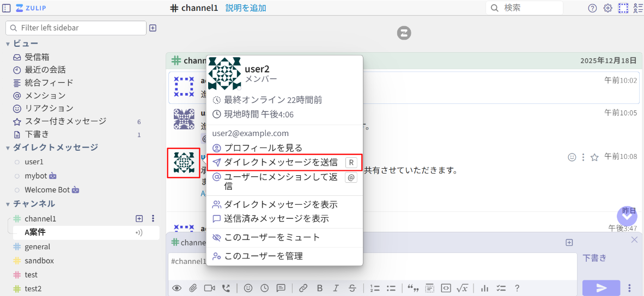Open channel1 three-dot menu in sidebar
The width and height of the screenshot is (644, 296).
click(x=153, y=219)
